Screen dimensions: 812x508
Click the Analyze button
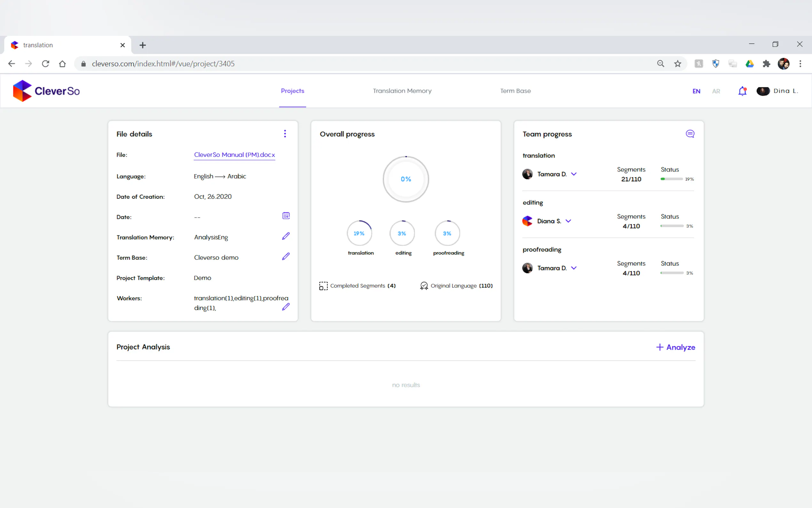pos(675,347)
